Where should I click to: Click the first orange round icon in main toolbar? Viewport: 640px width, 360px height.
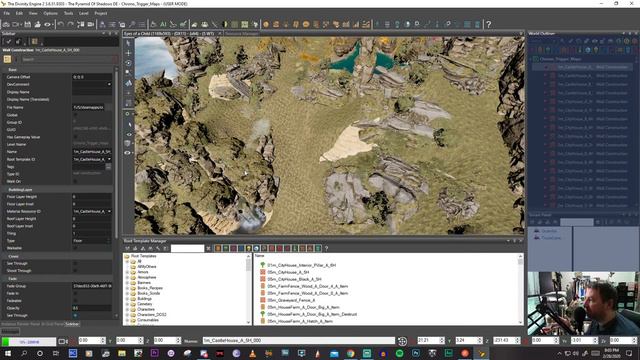266,24
